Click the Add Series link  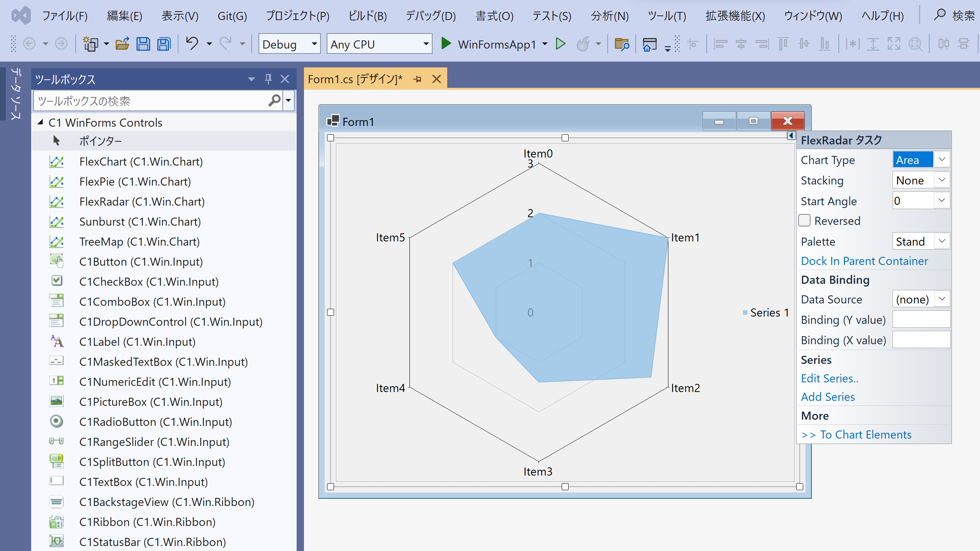[828, 397]
